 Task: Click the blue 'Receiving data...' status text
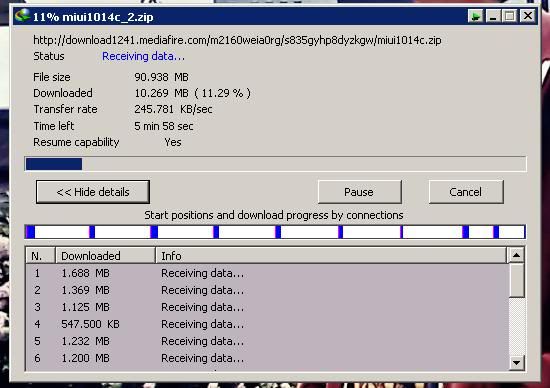pos(143,56)
